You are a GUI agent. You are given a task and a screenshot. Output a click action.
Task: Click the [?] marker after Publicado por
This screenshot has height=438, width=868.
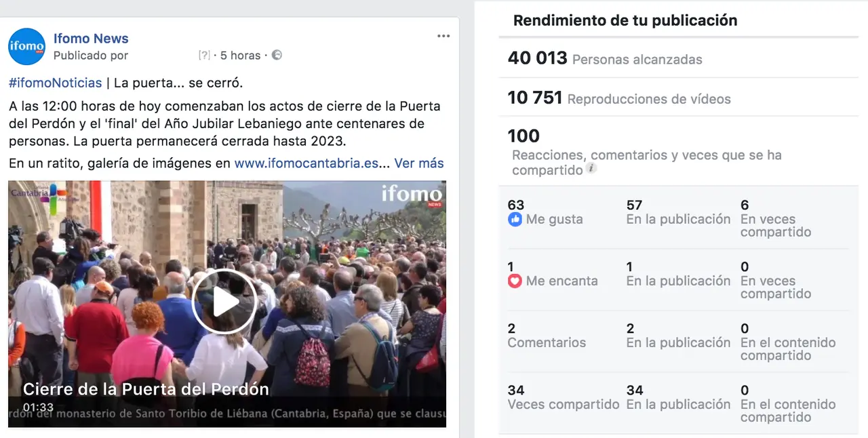204,56
